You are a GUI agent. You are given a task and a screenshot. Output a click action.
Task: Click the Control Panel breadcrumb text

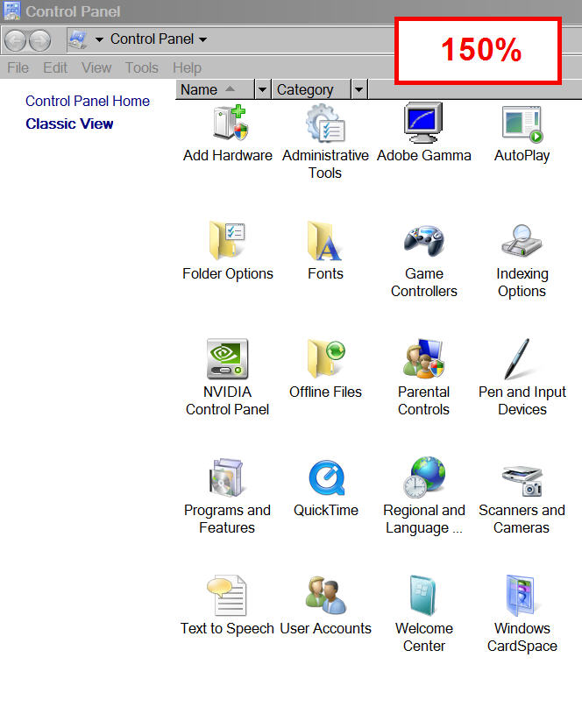pyautogui.click(x=152, y=39)
